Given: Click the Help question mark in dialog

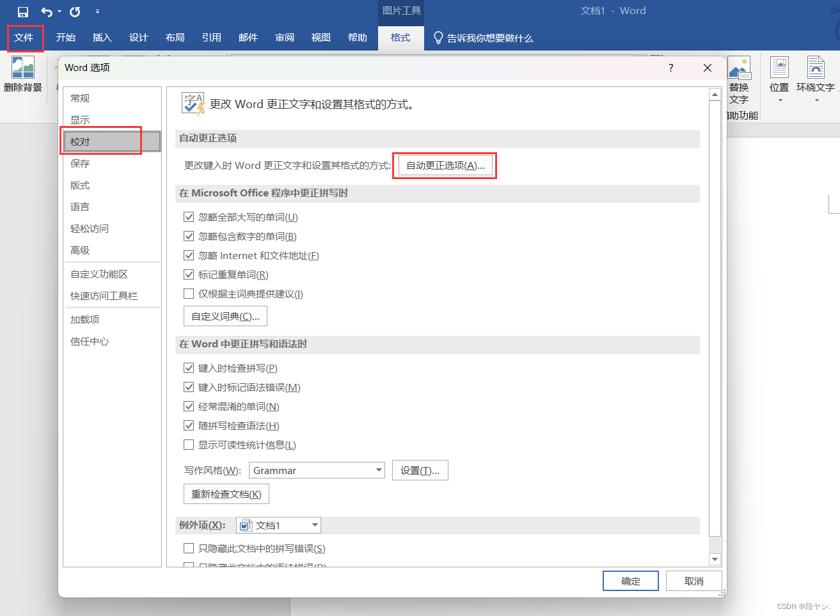Looking at the screenshot, I should pyautogui.click(x=670, y=68).
